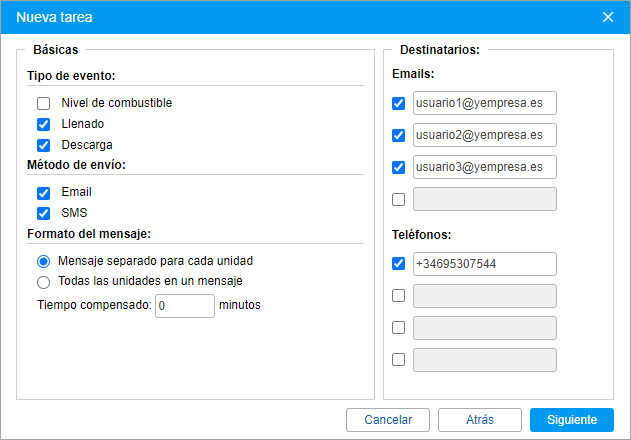Enable the fourth empty email checkbox
The width and height of the screenshot is (631, 440).
click(398, 199)
